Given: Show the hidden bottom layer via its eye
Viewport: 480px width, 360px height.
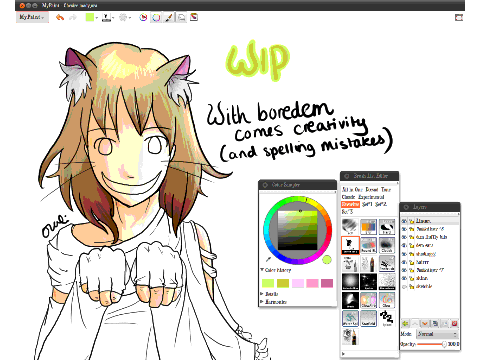Looking at the screenshot, I should click(x=404, y=286).
